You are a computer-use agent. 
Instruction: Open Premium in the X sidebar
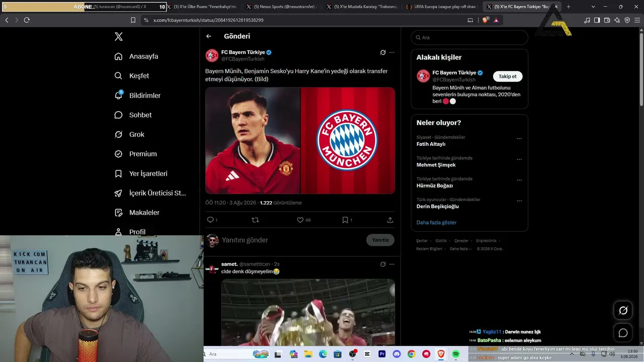click(x=135, y=154)
